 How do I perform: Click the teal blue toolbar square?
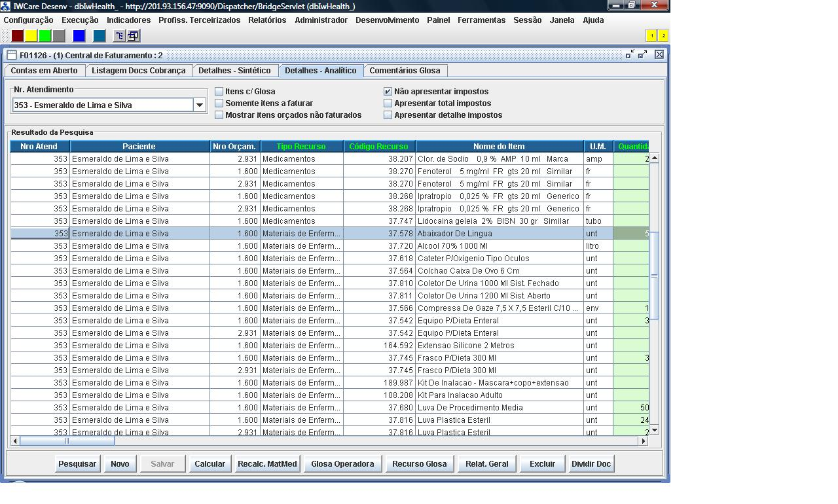[100, 36]
